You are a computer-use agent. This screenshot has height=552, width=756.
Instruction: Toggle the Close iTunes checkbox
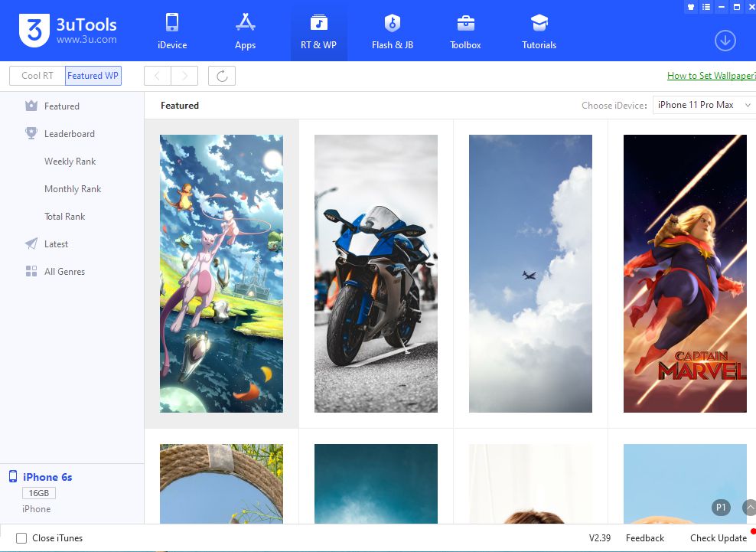(x=21, y=538)
